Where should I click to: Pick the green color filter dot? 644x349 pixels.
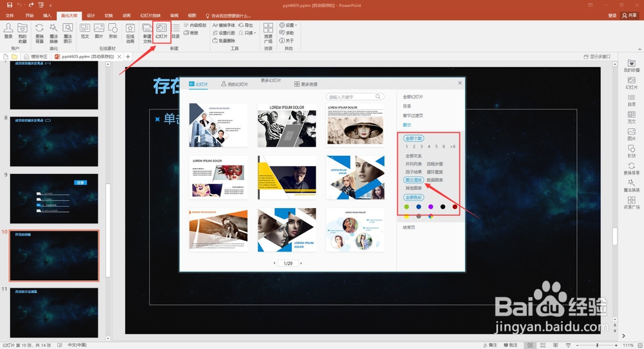pyautogui.click(x=406, y=207)
